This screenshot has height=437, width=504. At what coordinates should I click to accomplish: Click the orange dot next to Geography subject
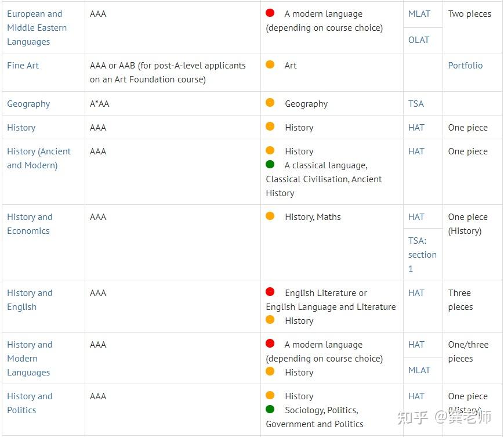click(270, 103)
